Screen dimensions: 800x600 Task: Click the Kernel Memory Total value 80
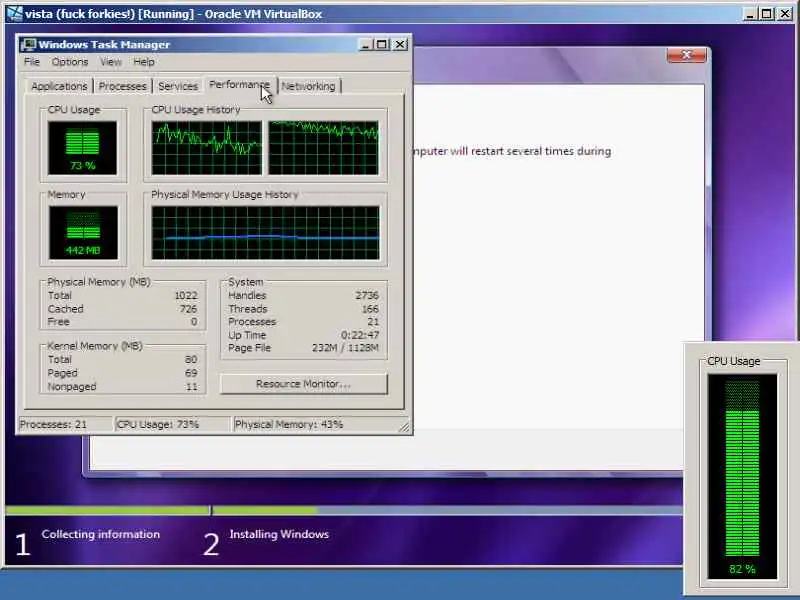[191, 360]
